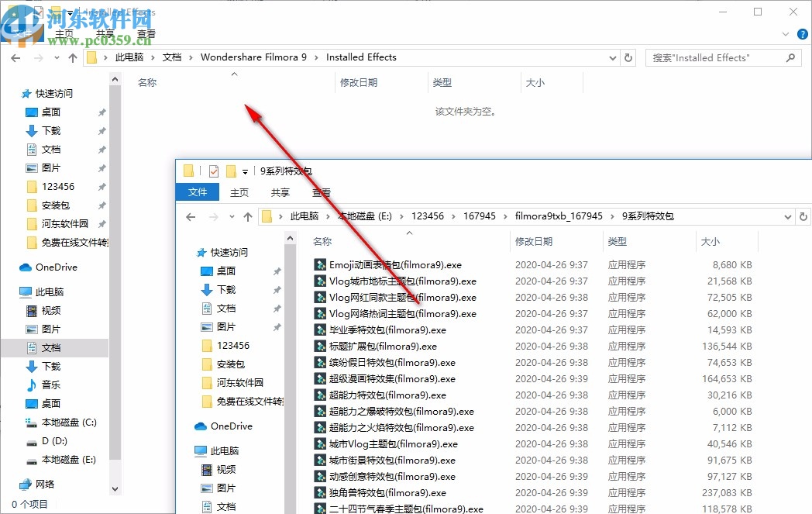Open help in Installed Effects window
Image resolution: width=812 pixels, height=514 pixels.
[802, 34]
